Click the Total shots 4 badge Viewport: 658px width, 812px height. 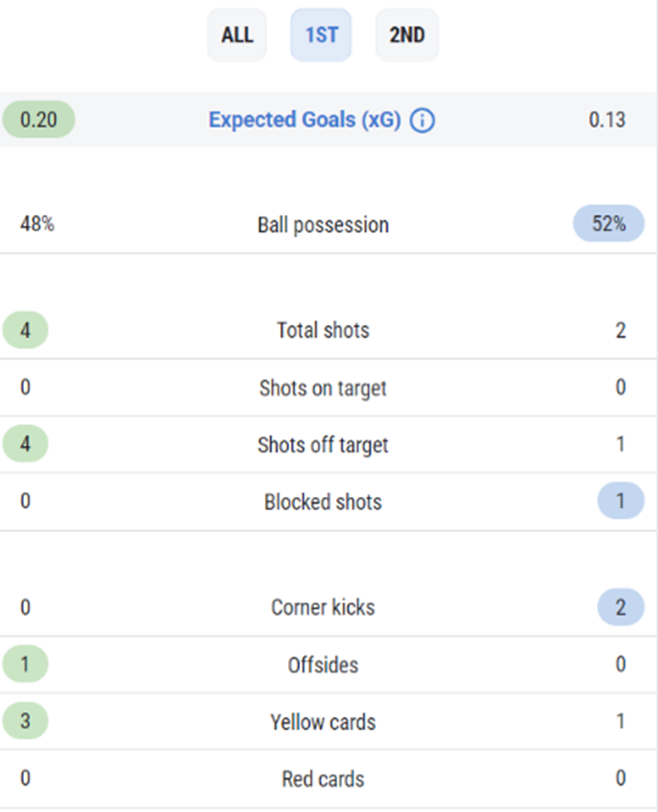click(x=25, y=330)
